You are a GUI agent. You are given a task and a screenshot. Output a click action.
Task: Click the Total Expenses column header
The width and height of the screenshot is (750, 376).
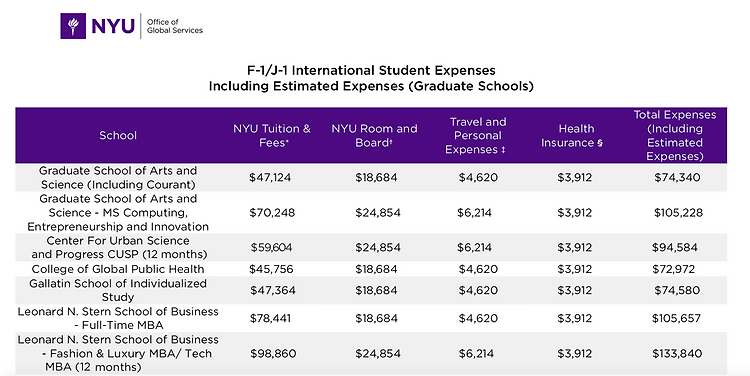[675, 135]
